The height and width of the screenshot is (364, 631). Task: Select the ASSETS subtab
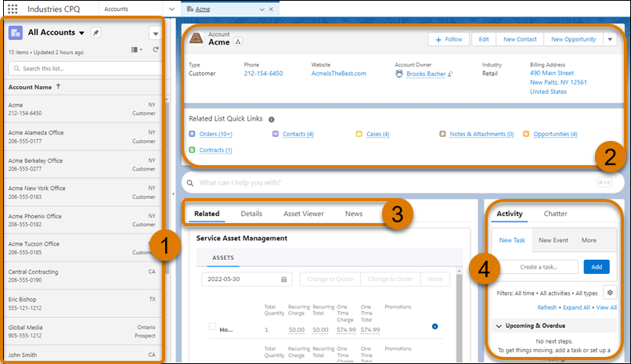[223, 258]
